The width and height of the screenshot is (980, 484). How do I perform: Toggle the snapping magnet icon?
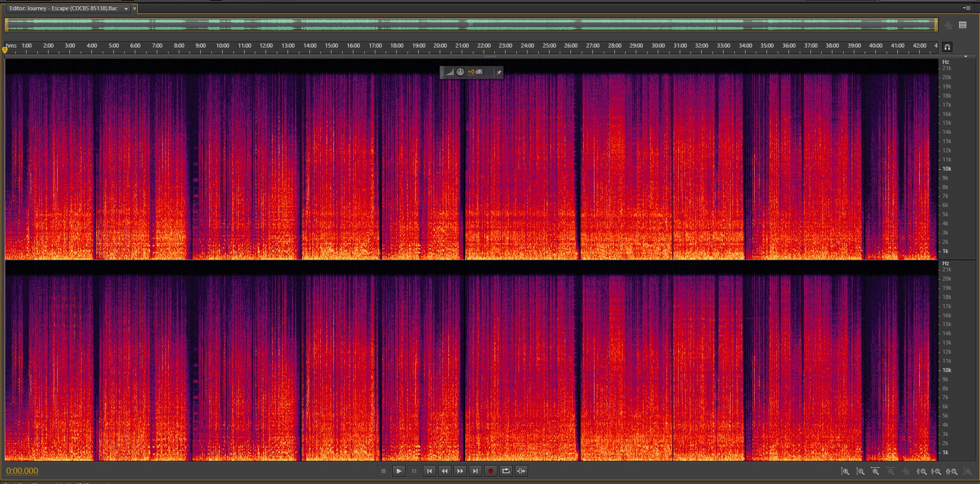click(x=947, y=47)
